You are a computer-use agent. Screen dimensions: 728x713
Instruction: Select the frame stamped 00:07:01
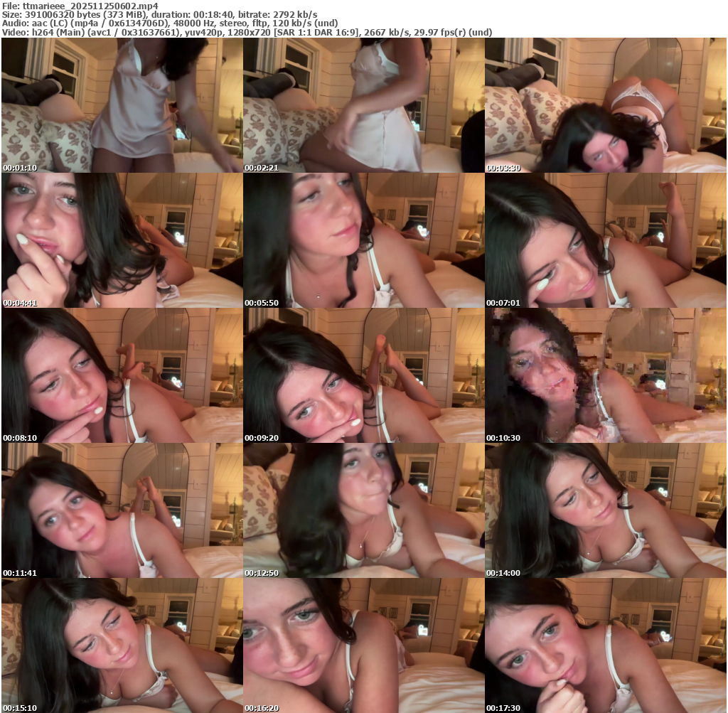click(x=606, y=240)
